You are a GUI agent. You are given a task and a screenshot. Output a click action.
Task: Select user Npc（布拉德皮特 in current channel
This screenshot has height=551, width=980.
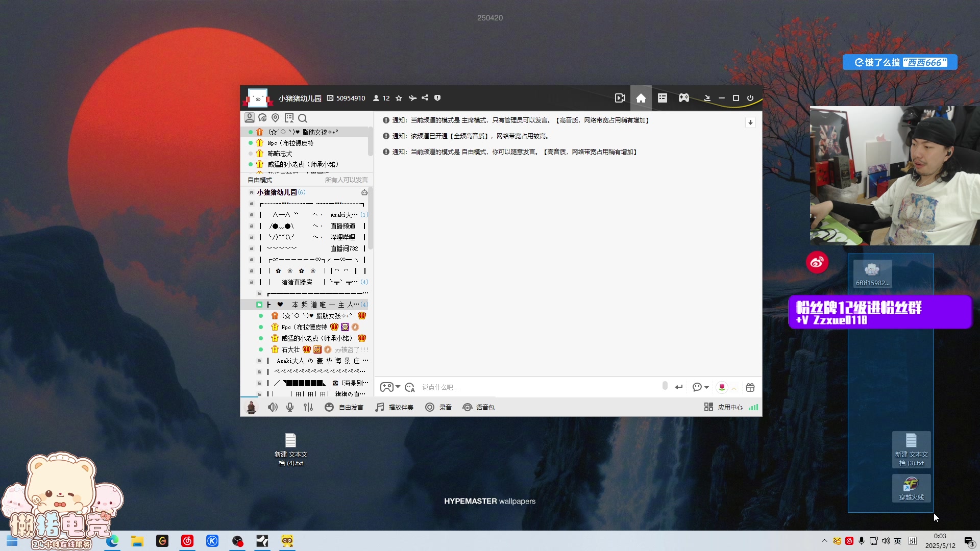tap(304, 327)
